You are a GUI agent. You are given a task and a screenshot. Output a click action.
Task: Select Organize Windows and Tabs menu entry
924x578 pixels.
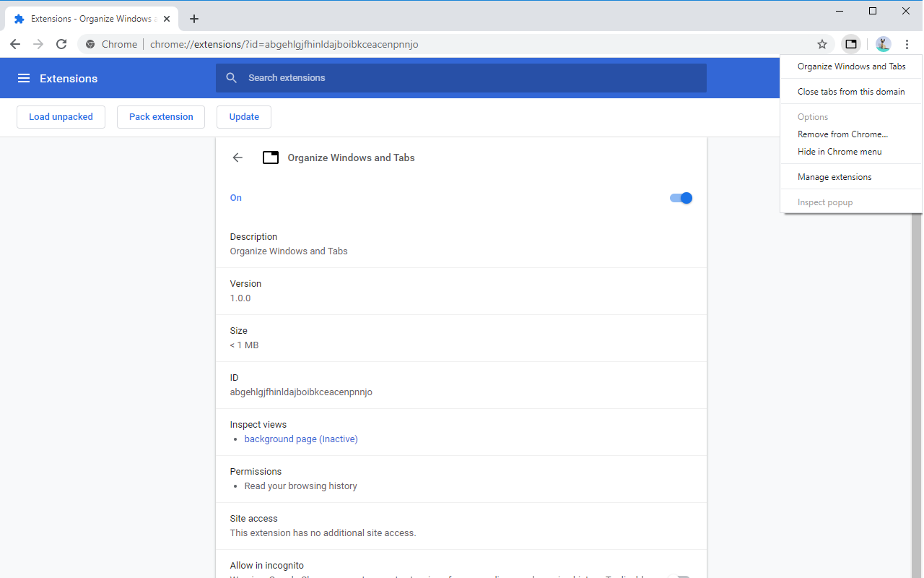tap(851, 66)
